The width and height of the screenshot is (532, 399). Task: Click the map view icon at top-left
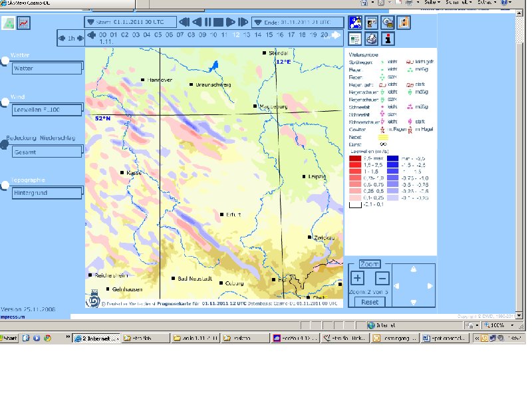[x=8, y=23]
